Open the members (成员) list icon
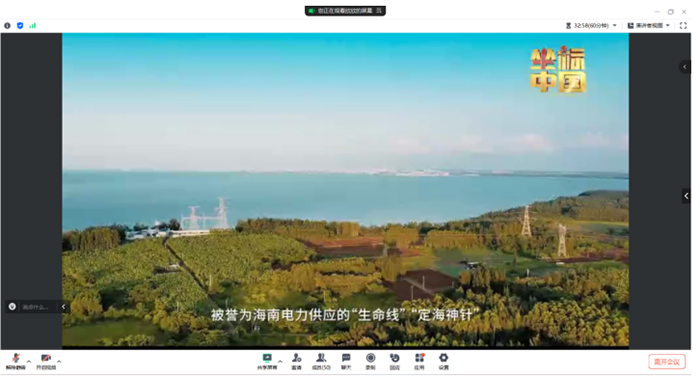The height and width of the screenshot is (378, 700). pyautogui.click(x=321, y=361)
